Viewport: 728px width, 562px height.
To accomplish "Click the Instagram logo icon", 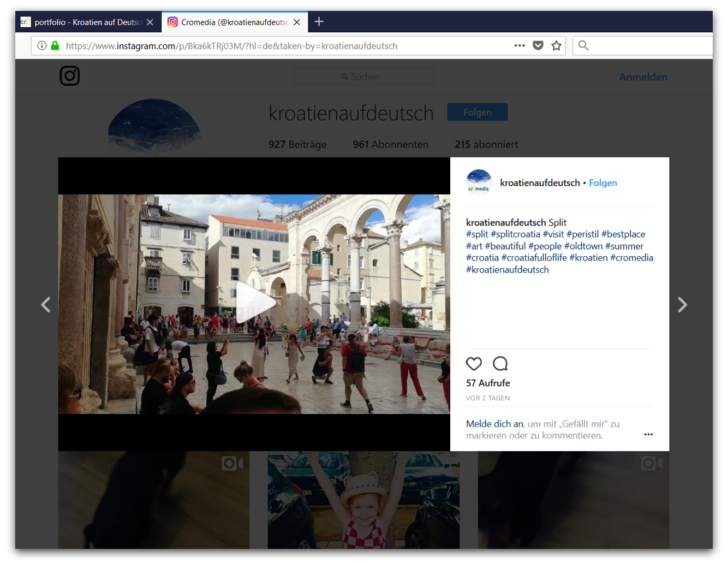I will [70, 76].
